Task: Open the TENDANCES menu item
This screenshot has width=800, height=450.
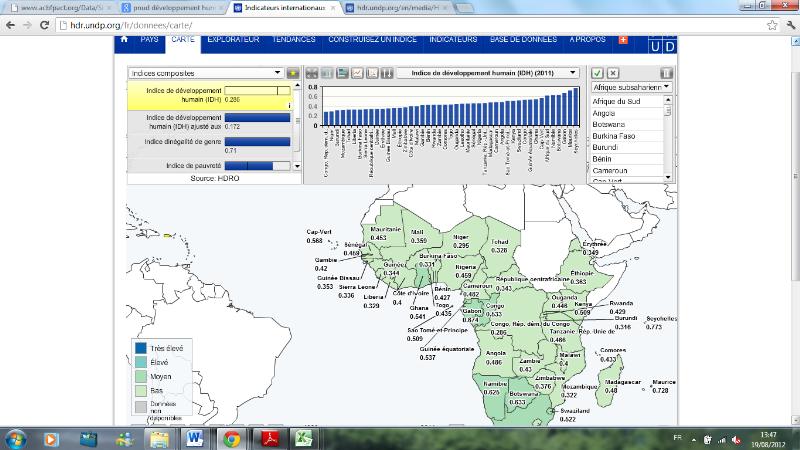Action: [x=293, y=39]
